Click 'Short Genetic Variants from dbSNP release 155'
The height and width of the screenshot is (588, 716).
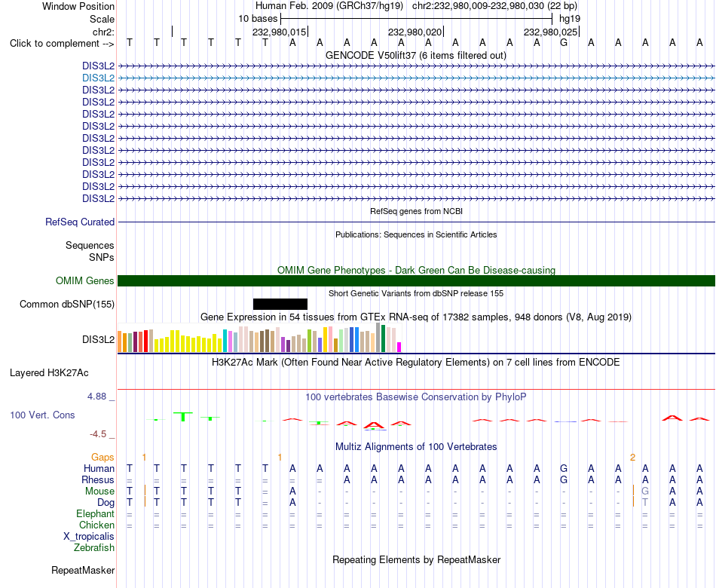click(x=416, y=293)
